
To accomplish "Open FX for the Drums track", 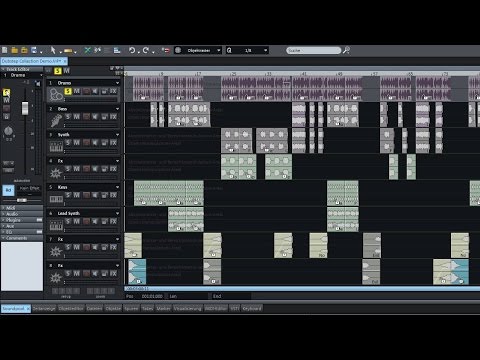I will point(113,91).
